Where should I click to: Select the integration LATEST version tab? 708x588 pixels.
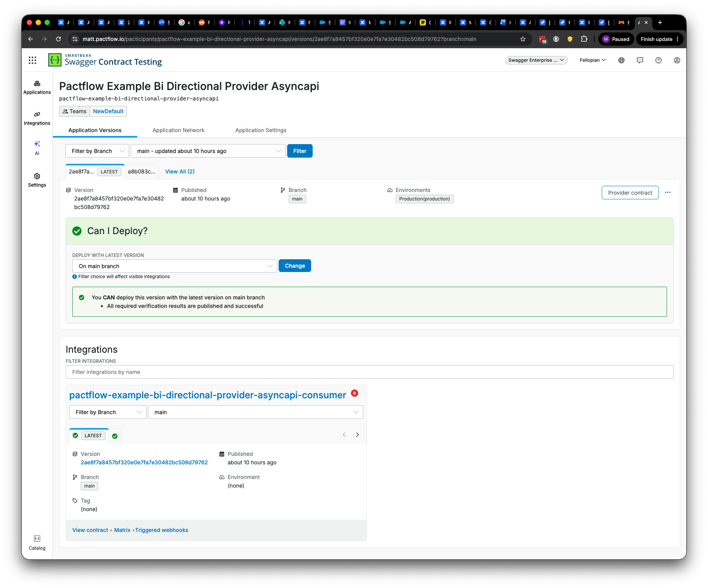pyautogui.click(x=89, y=436)
